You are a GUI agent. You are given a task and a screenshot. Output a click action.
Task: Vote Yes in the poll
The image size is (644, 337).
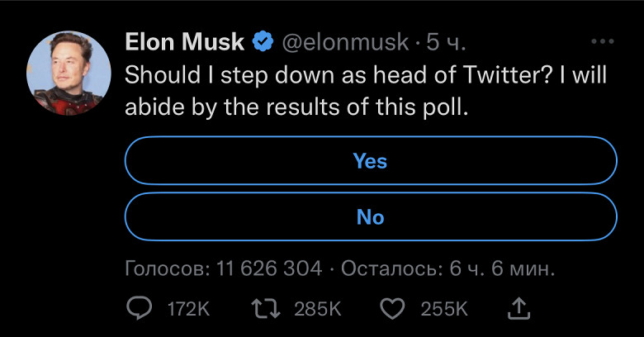click(x=370, y=160)
